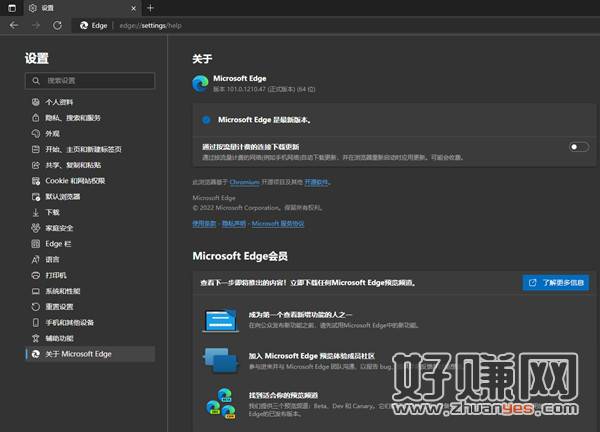Open 系统和性能 settings section
This screenshot has height=432, width=600.
click(62, 291)
